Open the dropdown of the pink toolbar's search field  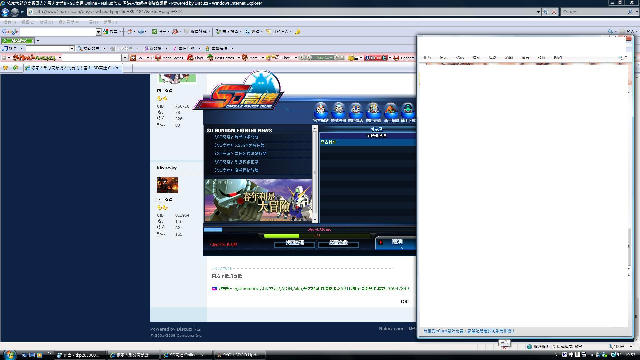pos(125,58)
